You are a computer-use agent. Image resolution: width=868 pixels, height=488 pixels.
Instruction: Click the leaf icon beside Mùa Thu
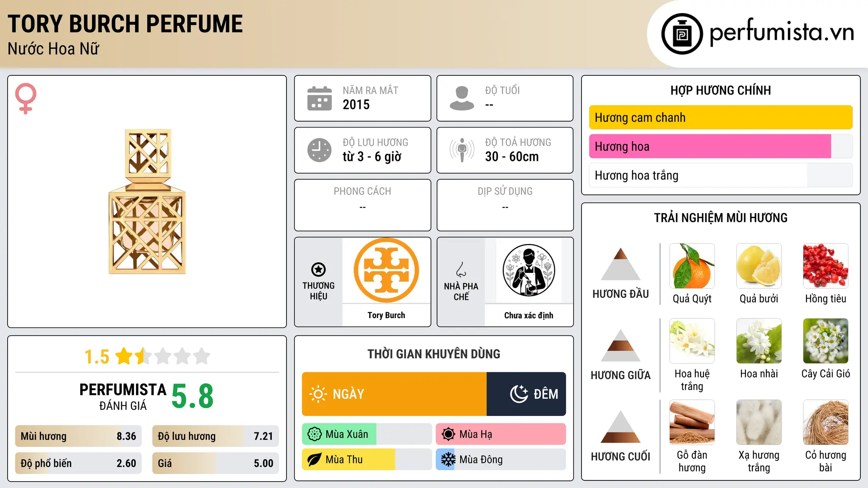[x=314, y=460]
